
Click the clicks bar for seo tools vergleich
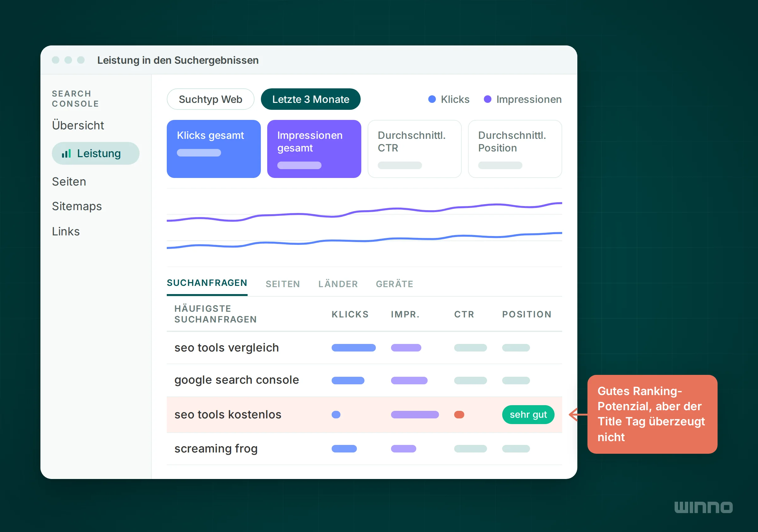pyautogui.click(x=354, y=348)
